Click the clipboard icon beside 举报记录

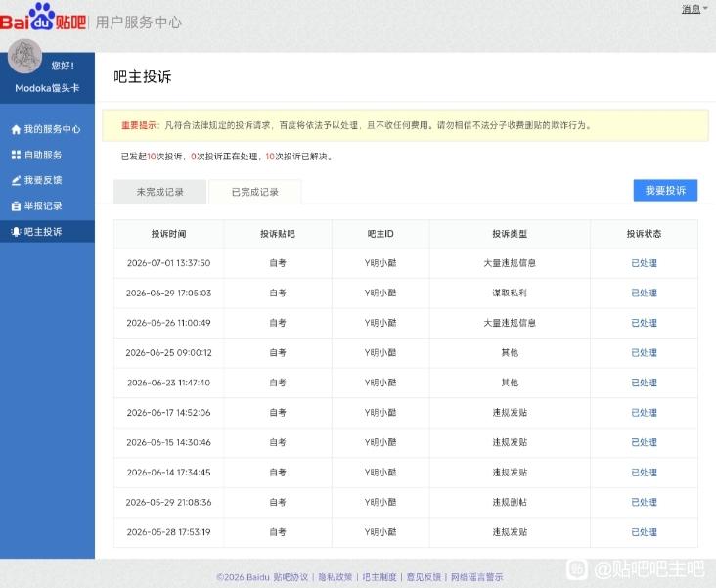coord(16,206)
